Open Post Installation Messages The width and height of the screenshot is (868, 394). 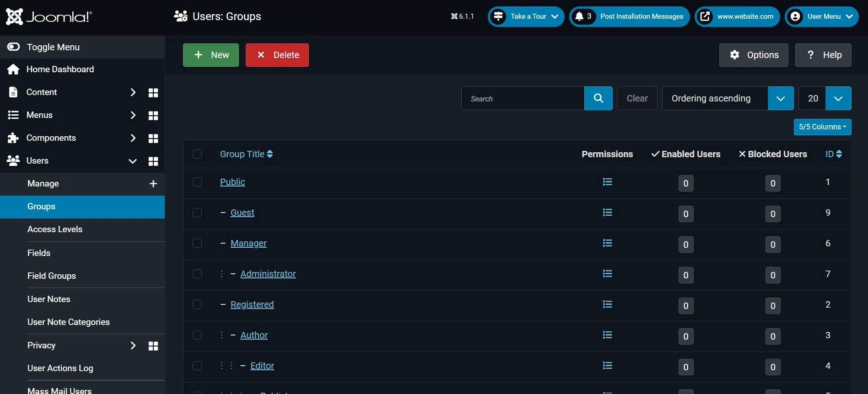[x=630, y=16]
